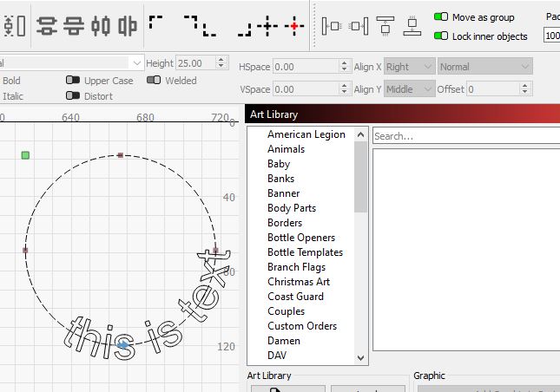The image size is (560, 392).
Task: Click the Art Library list scrollbar thumb
Action: tap(360, 177)
